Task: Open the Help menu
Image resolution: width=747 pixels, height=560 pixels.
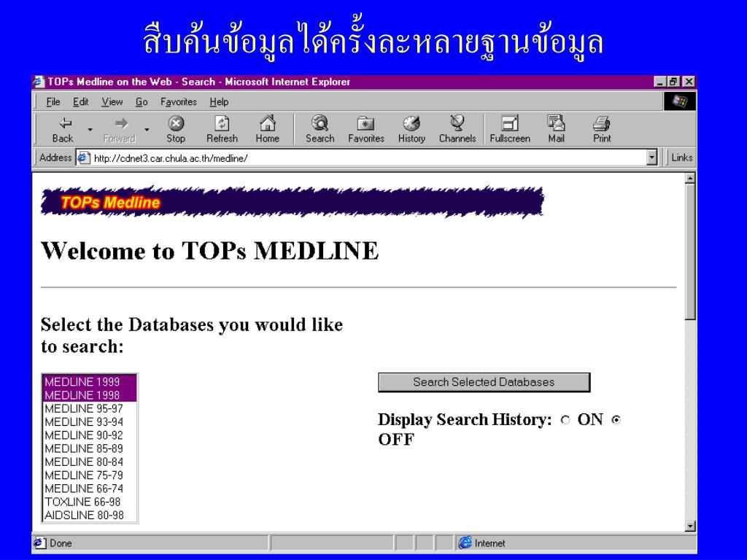Action: click(x=219, y=102)
